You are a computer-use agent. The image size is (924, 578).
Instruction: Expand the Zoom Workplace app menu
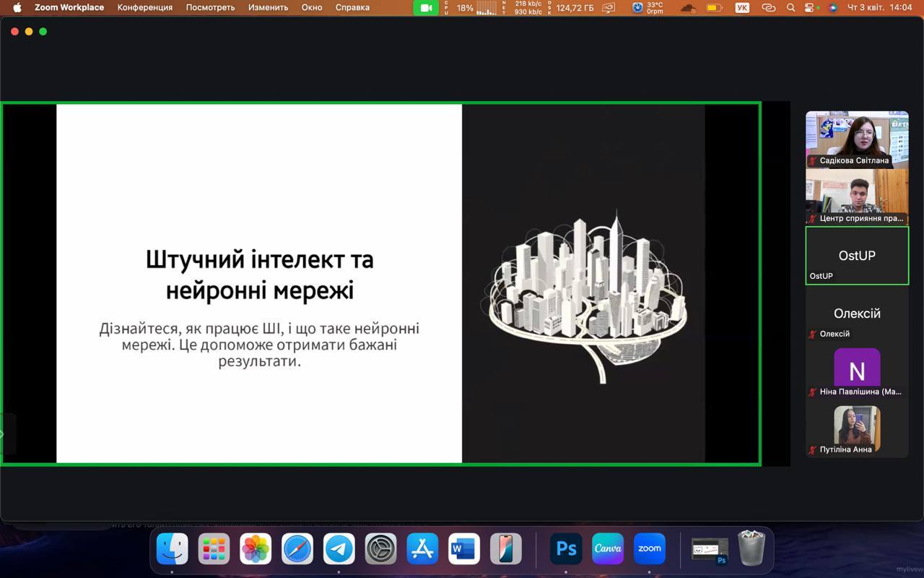point(69,8)
